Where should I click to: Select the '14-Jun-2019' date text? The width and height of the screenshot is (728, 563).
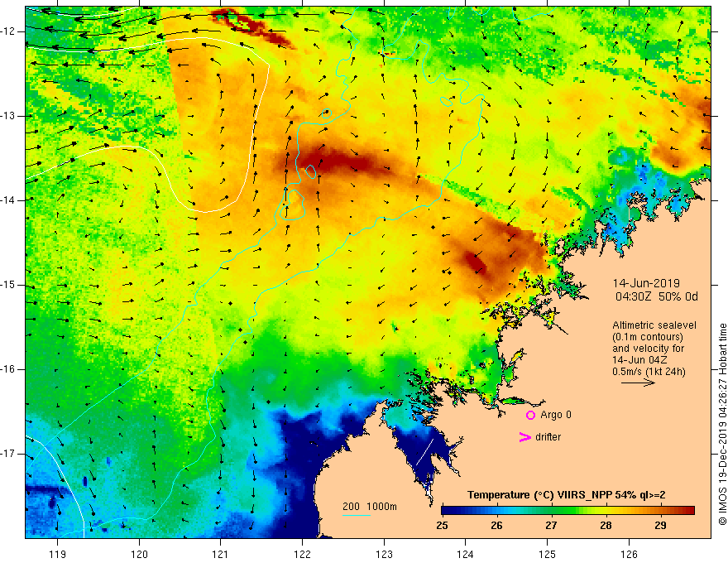[x=646, y=283]
